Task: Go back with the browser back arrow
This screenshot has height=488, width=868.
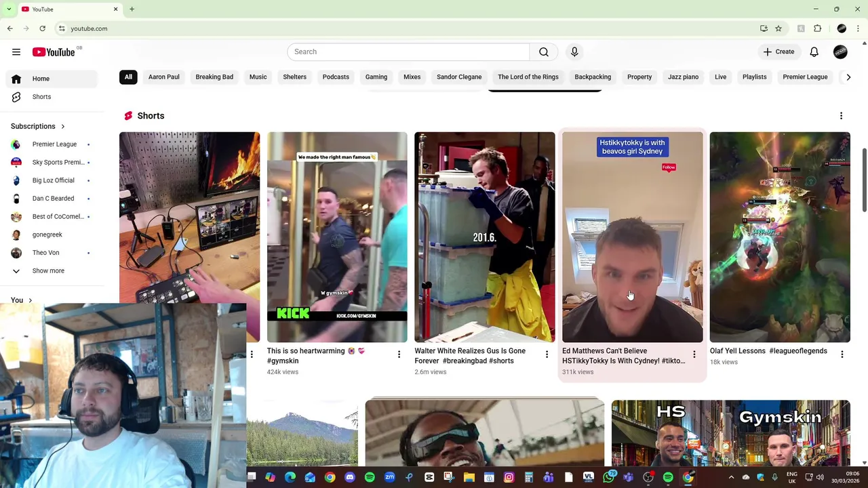Action: pos(9,28)
